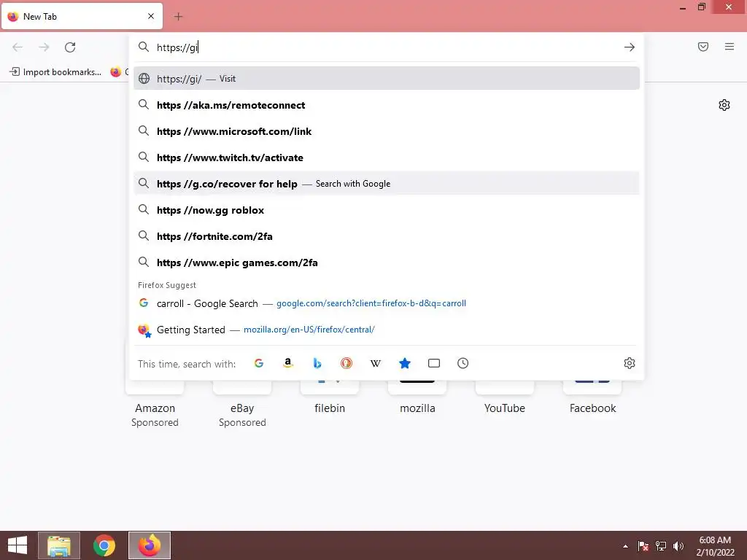This screenshot has height=560, width=747.
Task: Choose the now.gg roblox suggestion
Action: tap(387, 209)
